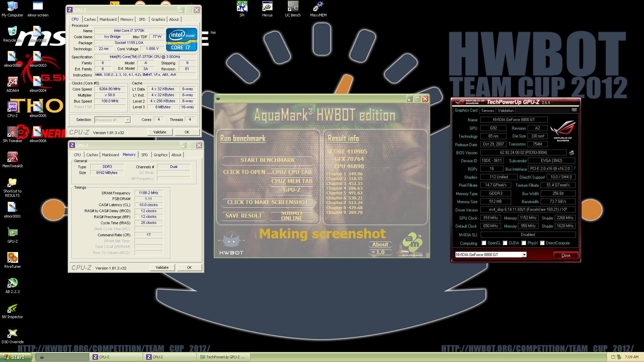Click the GPU-Z Close button
The image size is (644, 362).
[x=566, y=255]
